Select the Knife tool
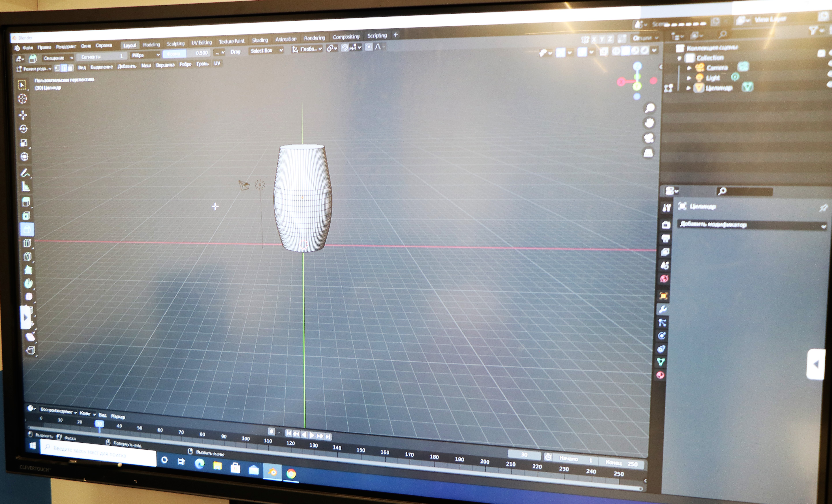This screenshot has width=832, height=504. 28,257
